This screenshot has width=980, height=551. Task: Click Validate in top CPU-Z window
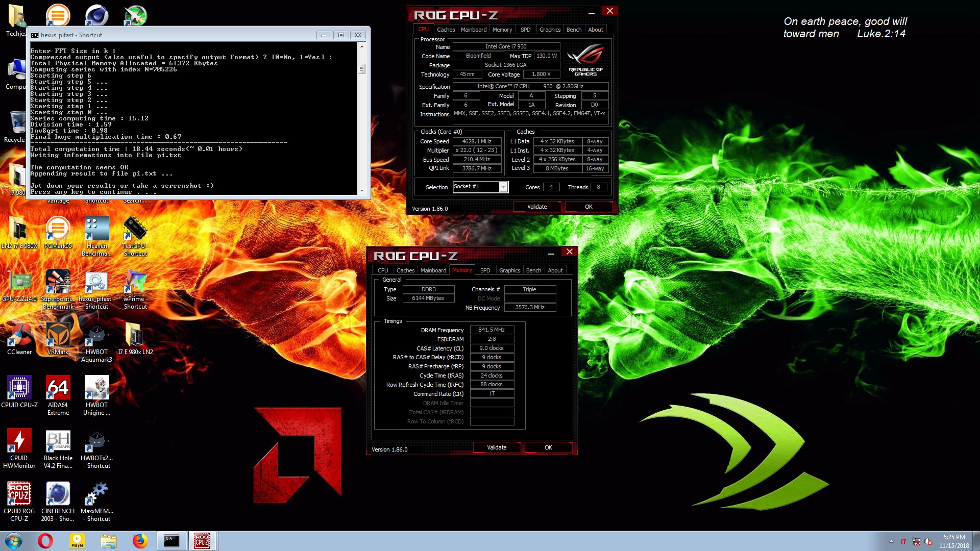pyautogui.click(x=537, y=207)
